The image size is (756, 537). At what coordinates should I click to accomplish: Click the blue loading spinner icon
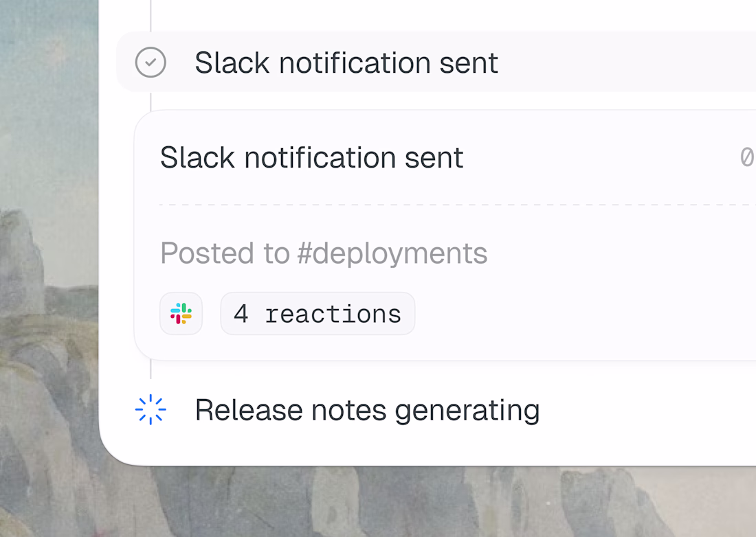click(x=151, y=409)
